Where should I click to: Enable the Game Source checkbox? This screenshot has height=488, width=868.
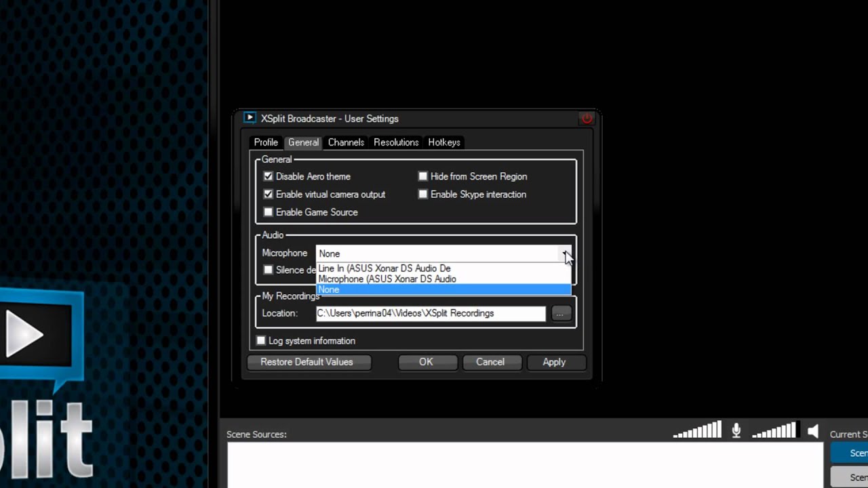click(x=269, y=212)
